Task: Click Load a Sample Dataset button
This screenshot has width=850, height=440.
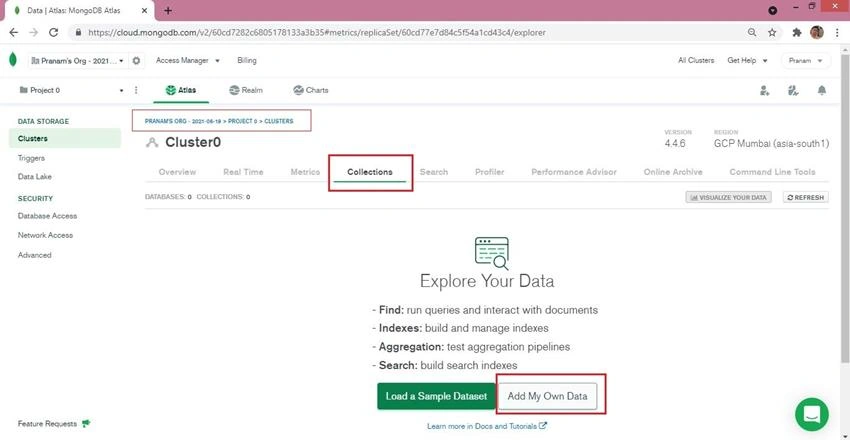Action: (x=436, y=396)
